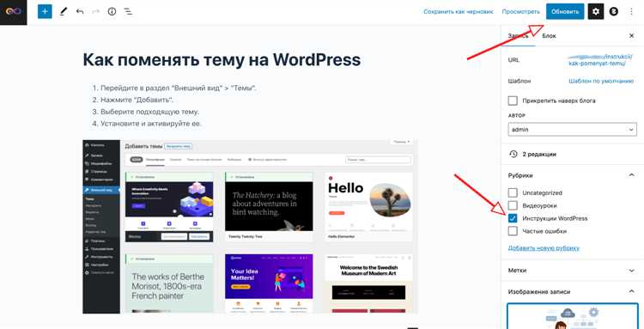Select the featured image thumbnail
Viewport: 644px width, 329px height.
click(x=572, y=316)
